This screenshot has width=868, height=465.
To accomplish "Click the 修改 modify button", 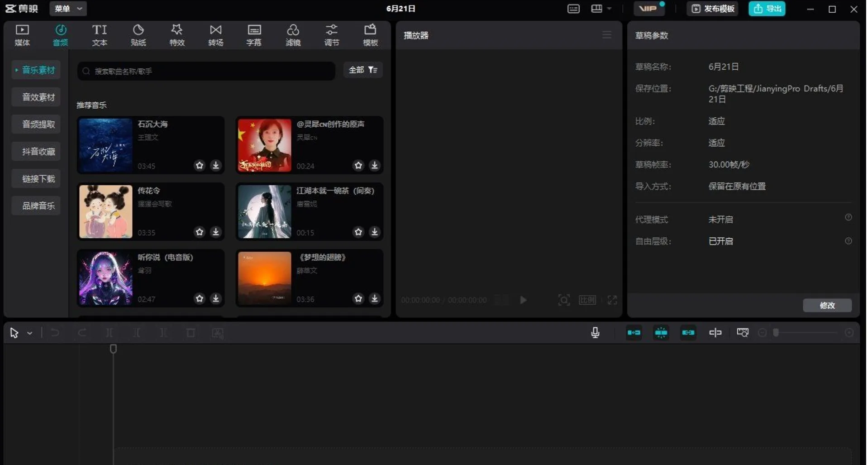I will click(827, 305).
